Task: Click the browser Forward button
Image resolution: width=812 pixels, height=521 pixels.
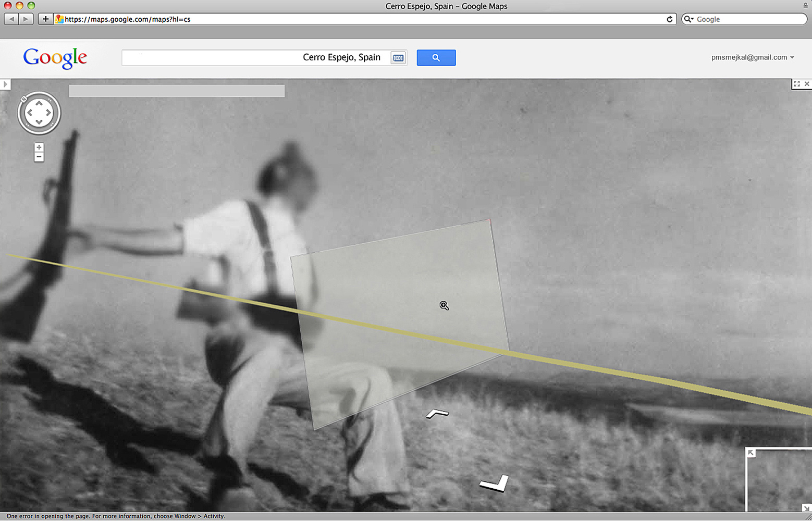Action: pyautogui.click(x=26, y=19)
